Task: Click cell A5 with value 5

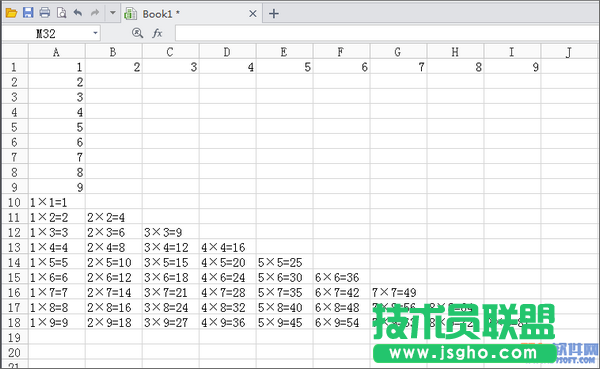Action: point(57,127)
